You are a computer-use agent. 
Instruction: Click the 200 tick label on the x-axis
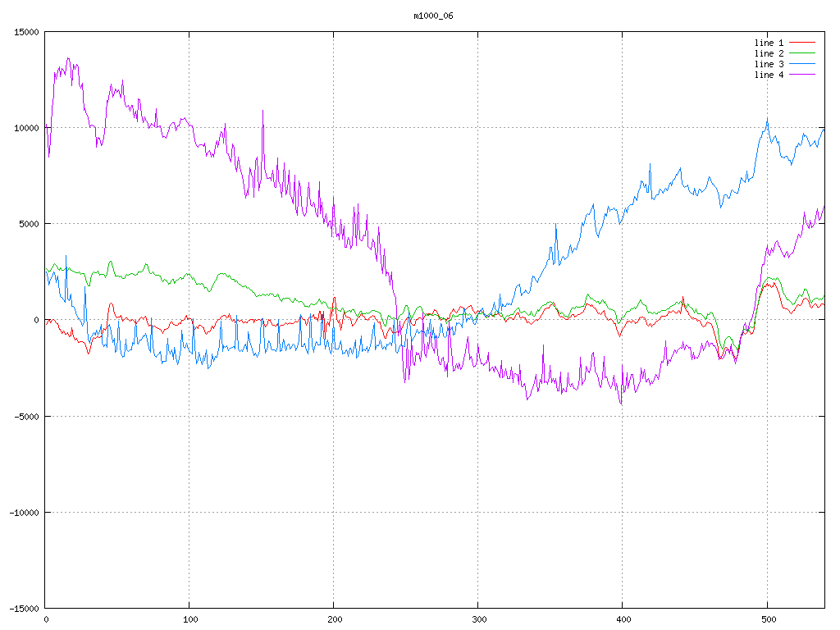pyautogui.click(x=334, y=619)
